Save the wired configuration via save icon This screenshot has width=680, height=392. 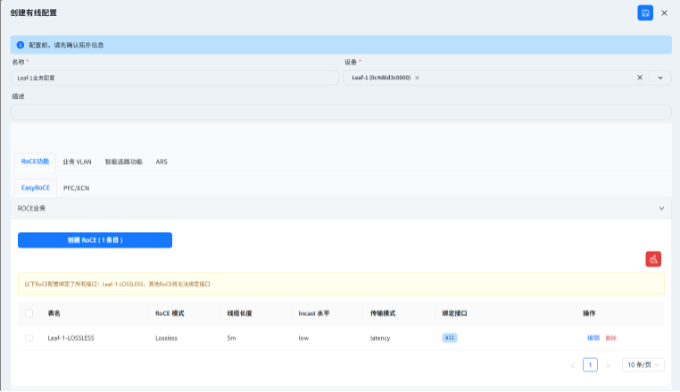[x=645, y=13]
